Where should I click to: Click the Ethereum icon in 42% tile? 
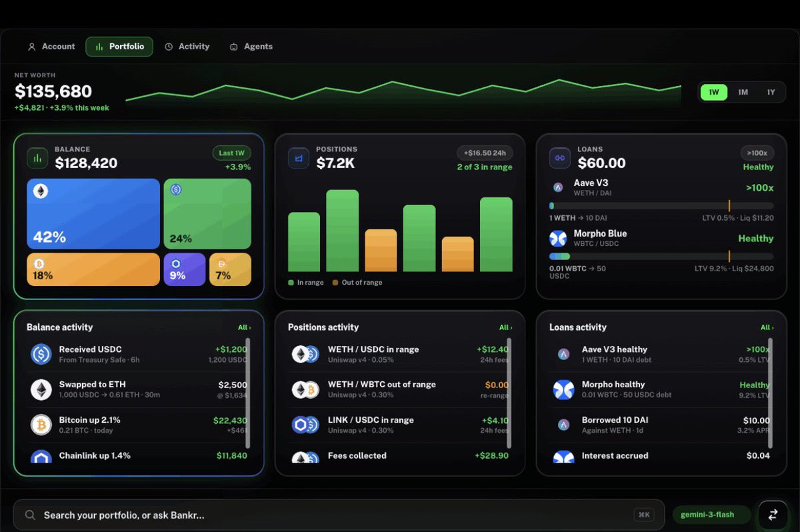[41, 192]
